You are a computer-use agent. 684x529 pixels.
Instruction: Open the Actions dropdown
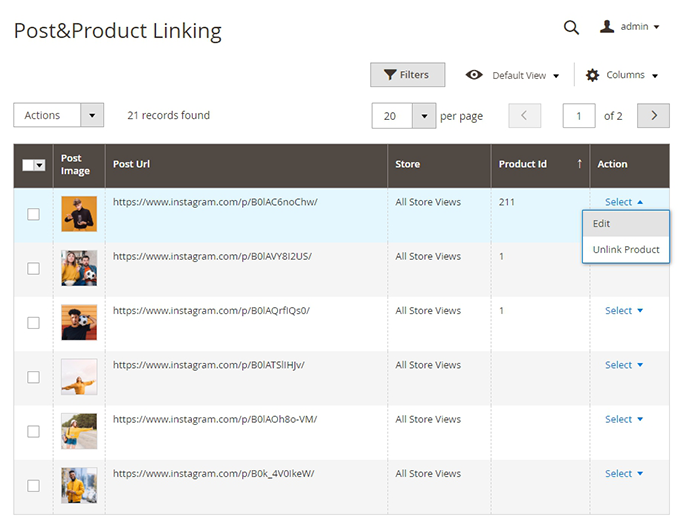coord(58,115)
